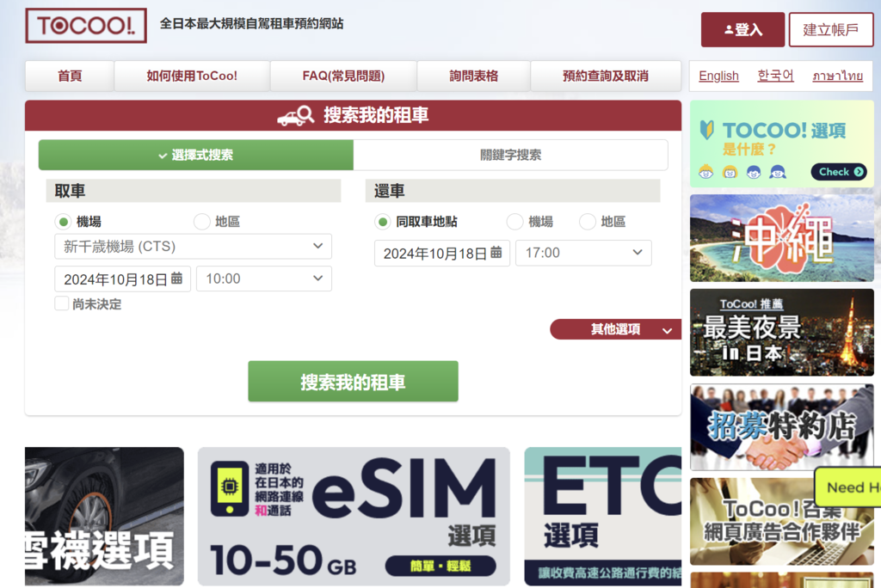Open FAQ(常見問題) menu item

coord(343,76)
